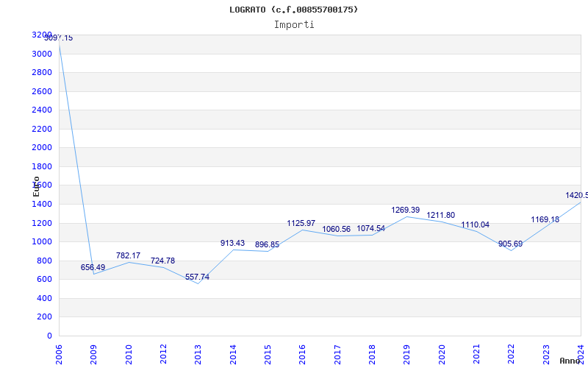Select the 1211.80 data label
Viewport: 588px width, 368px height.
tap(440, 215)
